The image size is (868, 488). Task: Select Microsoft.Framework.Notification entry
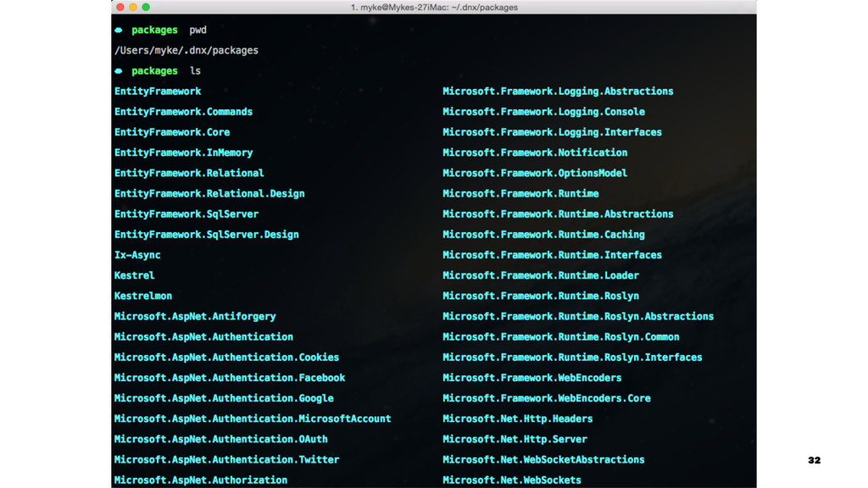pos(535,152)
